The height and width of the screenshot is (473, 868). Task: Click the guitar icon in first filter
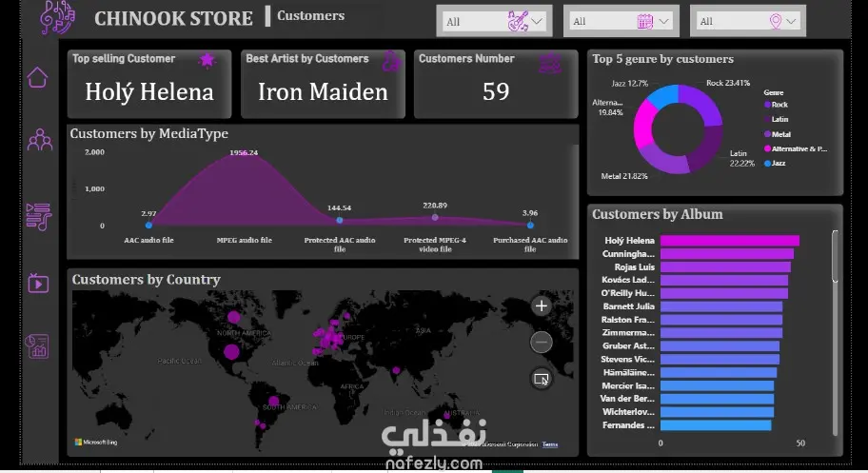tap(518, 21)
